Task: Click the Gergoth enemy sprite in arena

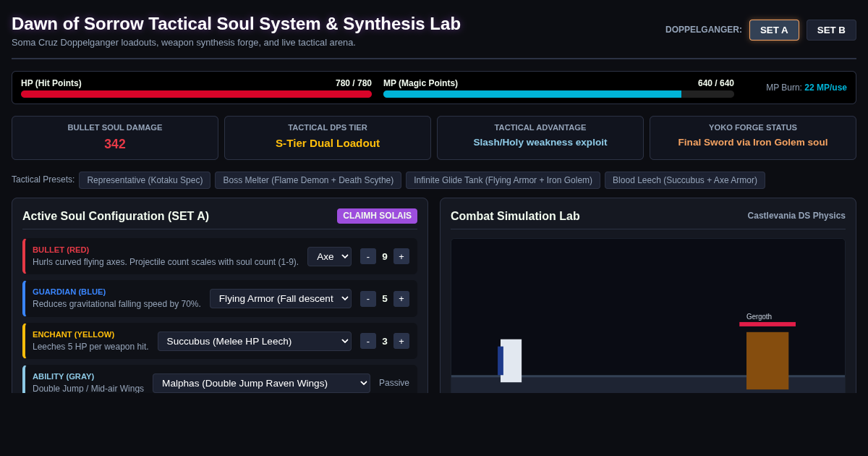Action: [767, 360]
